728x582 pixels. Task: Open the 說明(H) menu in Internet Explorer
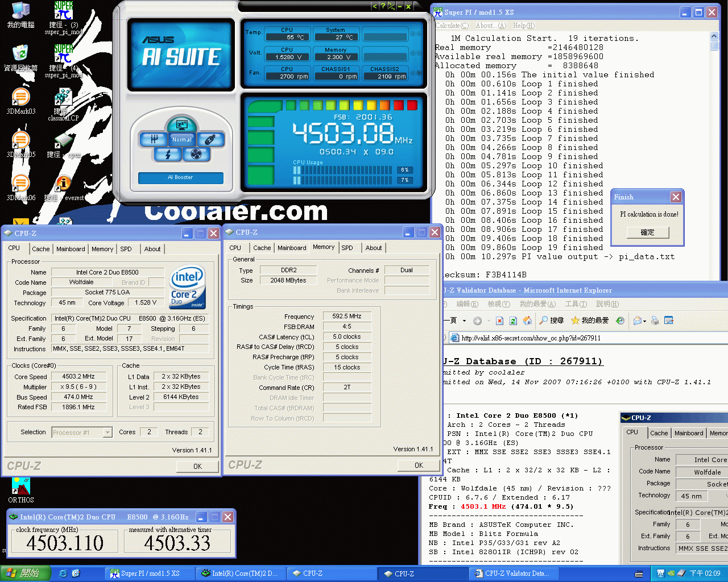(x=607, y=304)
